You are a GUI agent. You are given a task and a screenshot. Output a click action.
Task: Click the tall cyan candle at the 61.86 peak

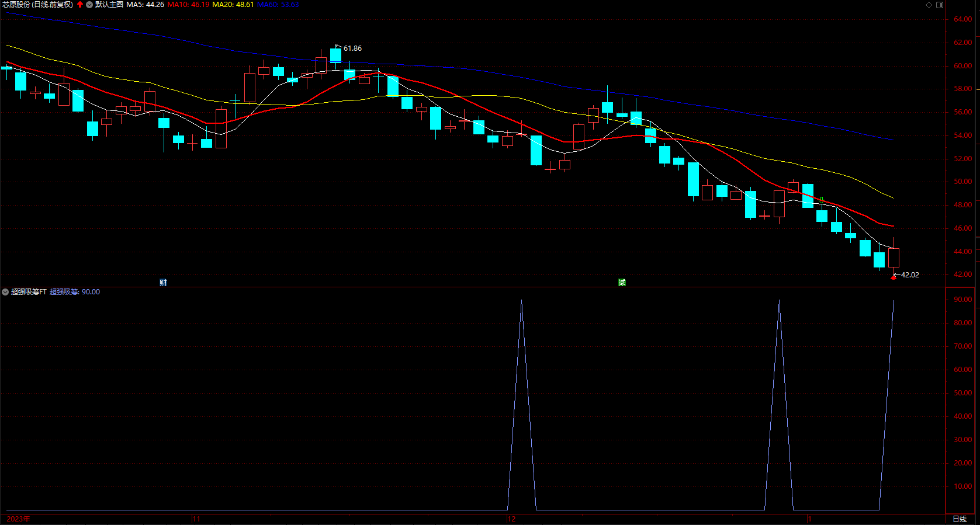335,55
